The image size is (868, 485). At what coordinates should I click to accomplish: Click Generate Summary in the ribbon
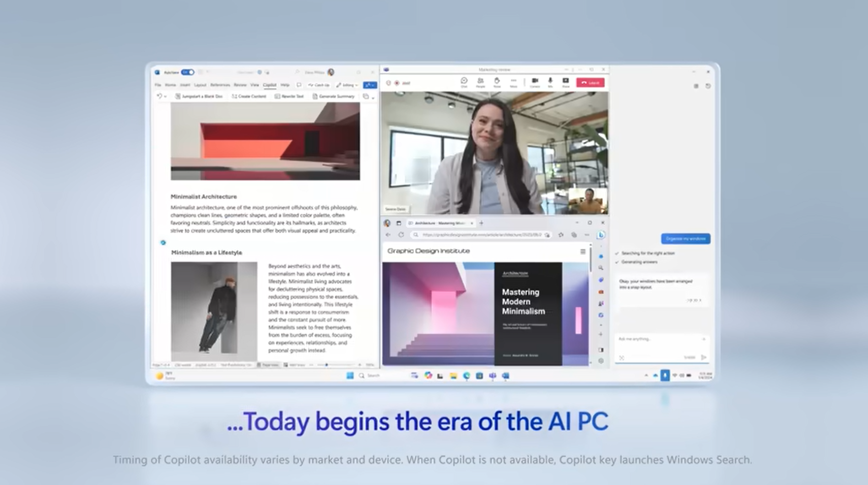coord(334,96)
